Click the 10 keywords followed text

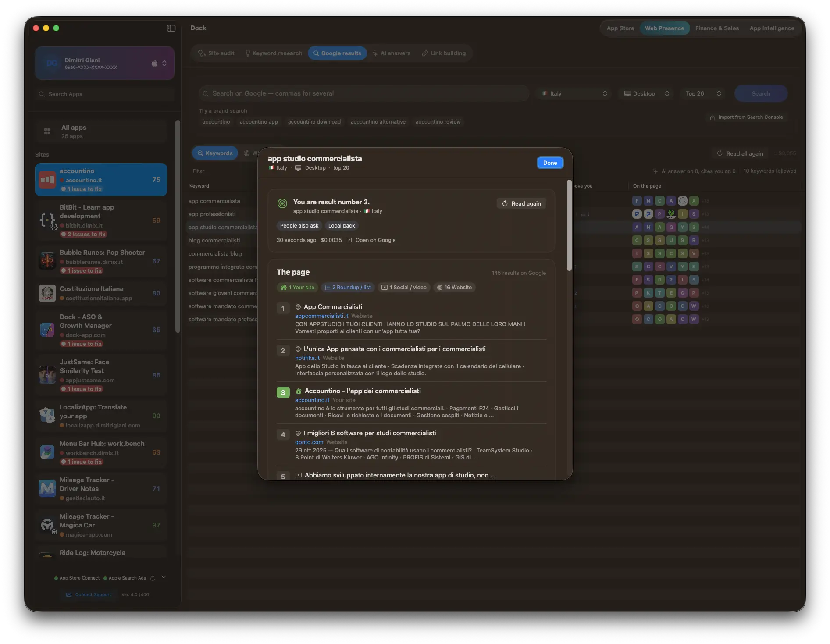[x=770, y=171]
